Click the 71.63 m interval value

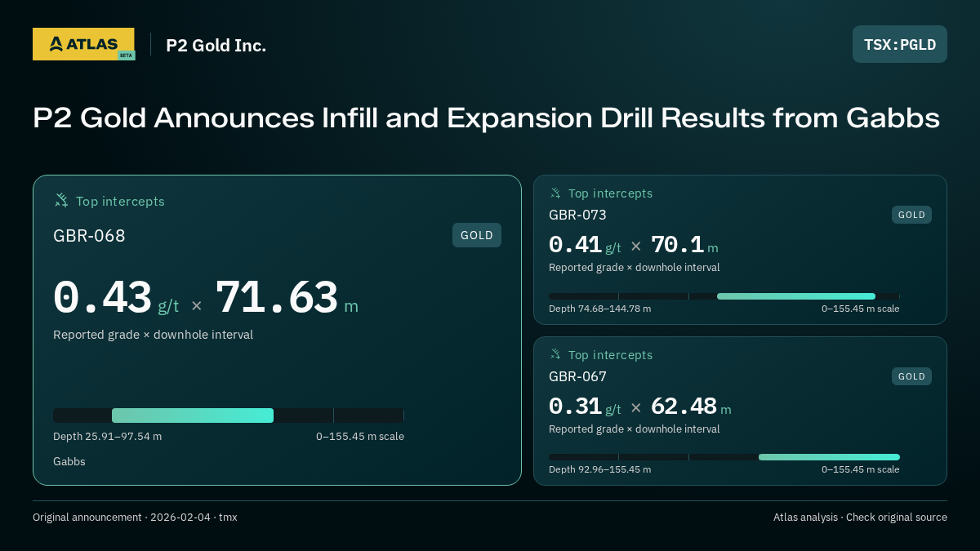point(287,298)
